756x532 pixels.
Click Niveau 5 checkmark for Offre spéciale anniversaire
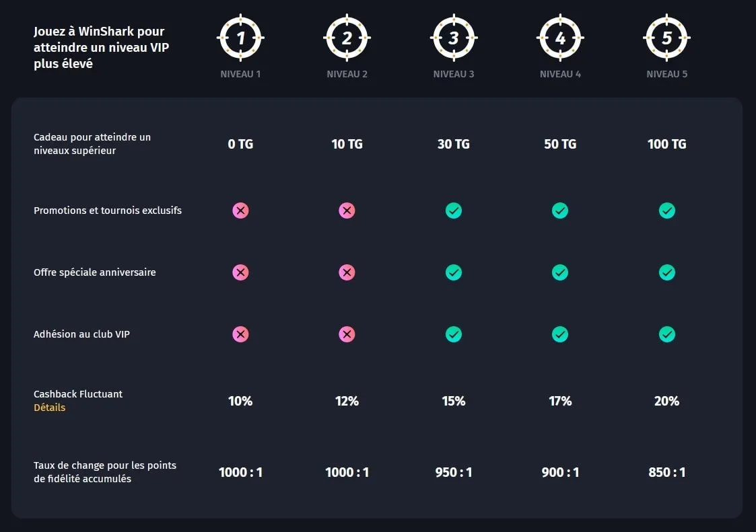[x=666, y=272]
